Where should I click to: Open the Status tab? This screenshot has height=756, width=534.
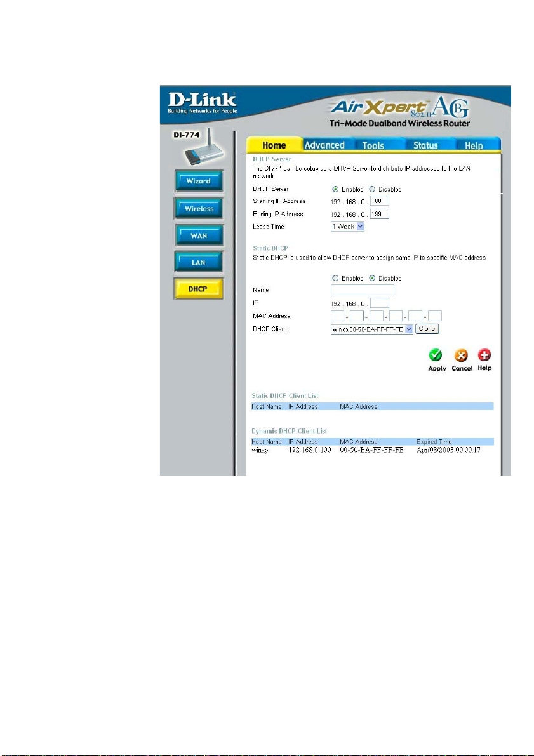click(425, 145)
